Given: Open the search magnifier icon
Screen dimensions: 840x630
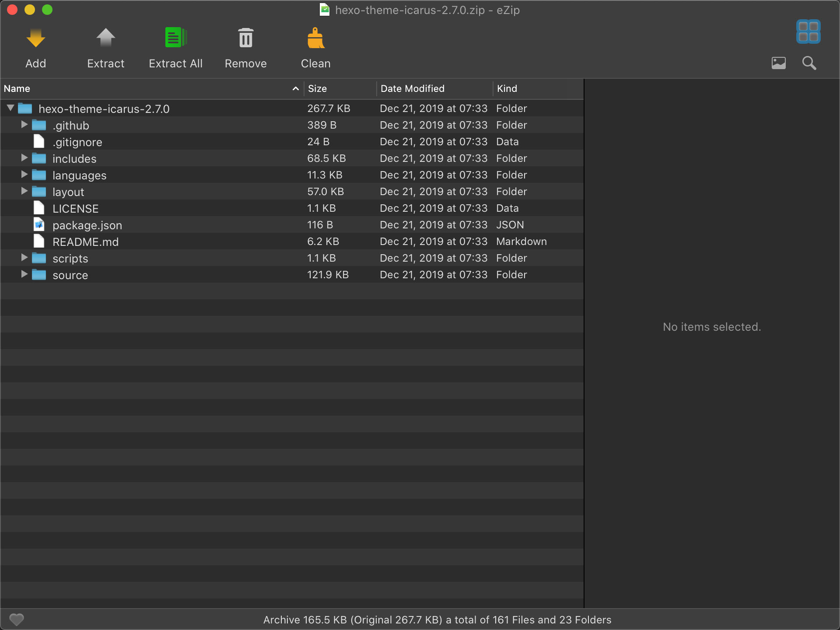Looking at the screenshot, I should pyautogui.click(x=809, y=63).
